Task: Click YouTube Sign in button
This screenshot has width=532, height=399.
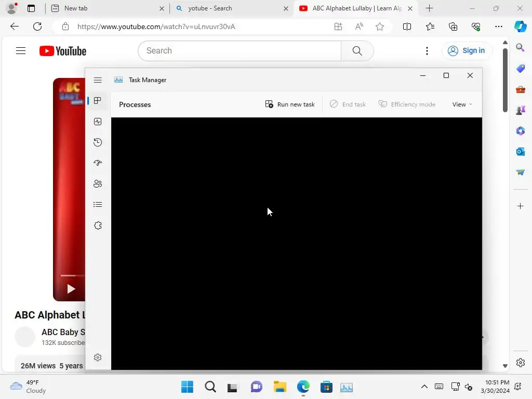Action: point(467,51)
